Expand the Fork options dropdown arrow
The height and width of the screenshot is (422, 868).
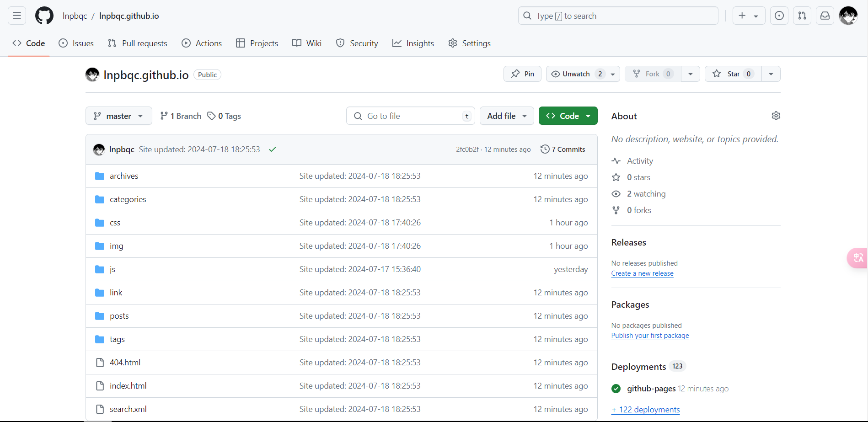[x=691, y=74]
